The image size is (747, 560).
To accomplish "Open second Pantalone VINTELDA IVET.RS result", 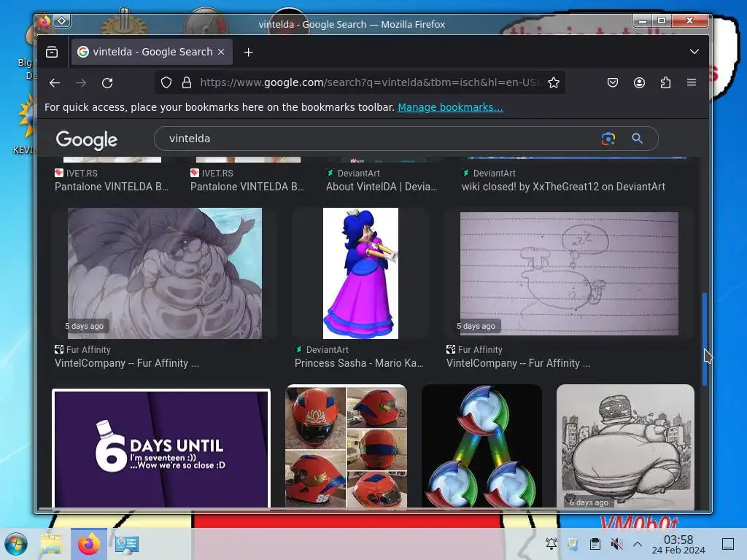I will tap(247, 187).
